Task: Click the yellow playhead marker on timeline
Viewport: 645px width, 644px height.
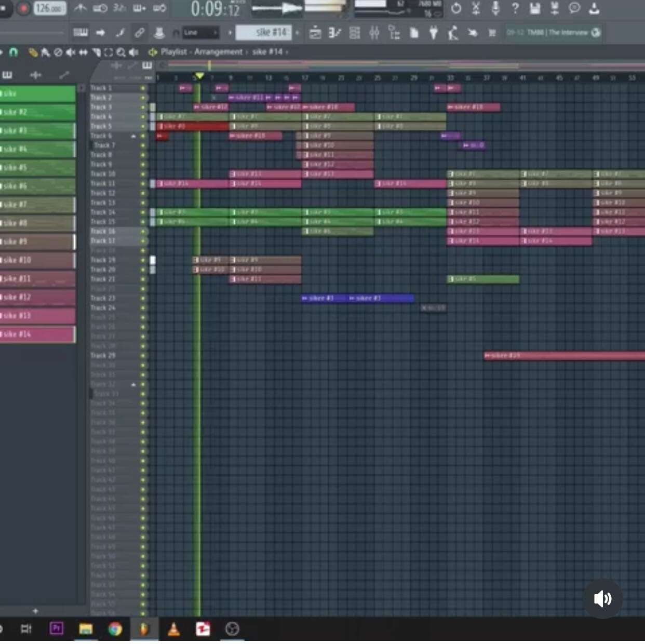Action: (x=199, y=76)
